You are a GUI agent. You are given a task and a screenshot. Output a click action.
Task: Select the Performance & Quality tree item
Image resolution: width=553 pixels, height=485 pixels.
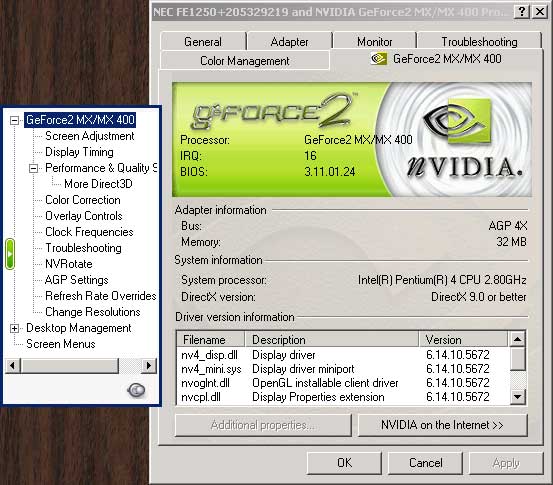coord(101,168)
